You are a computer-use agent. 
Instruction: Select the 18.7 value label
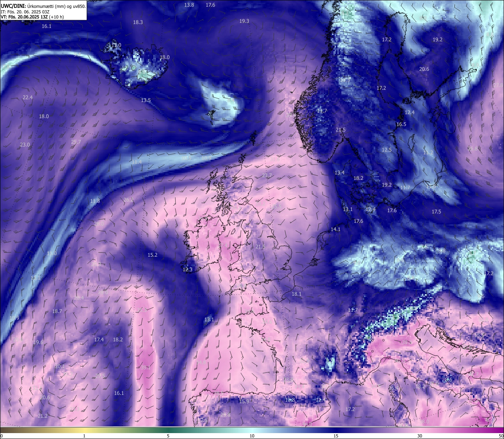coord(57,311)
